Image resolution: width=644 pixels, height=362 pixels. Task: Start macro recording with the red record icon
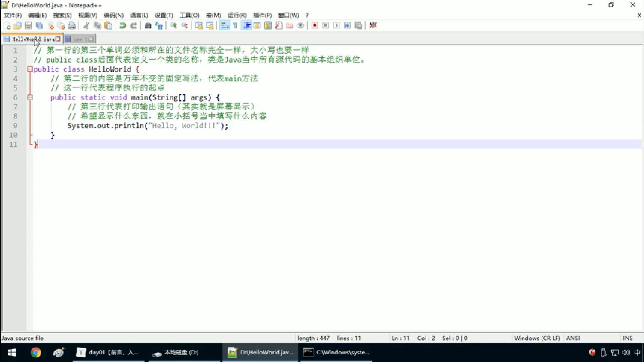click(x=315, y=25)
